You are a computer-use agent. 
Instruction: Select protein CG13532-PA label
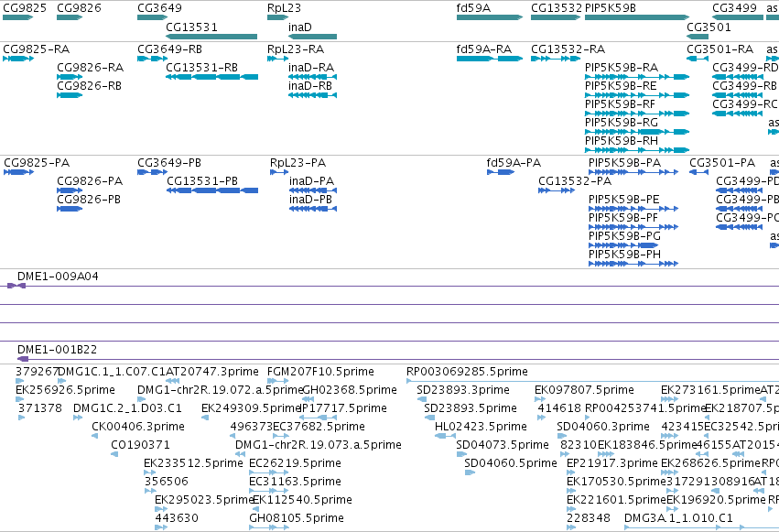[x=575, y=181]
